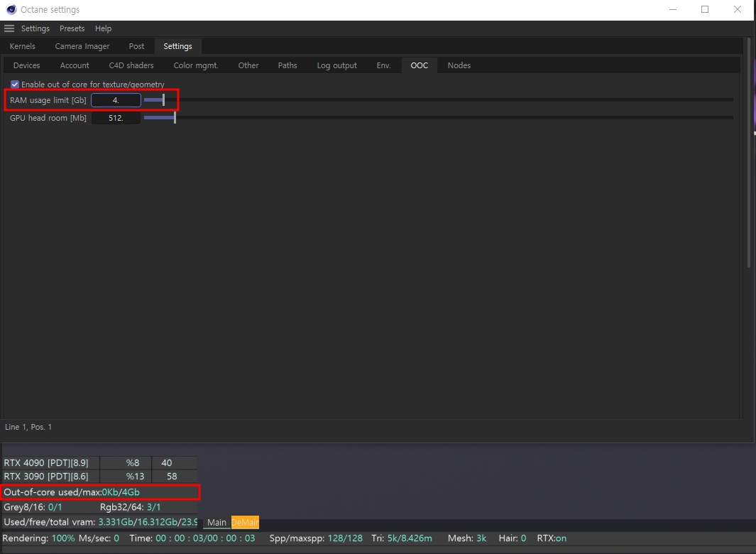Open the Help menu
The image size is (756, 554).
point(103,28)
